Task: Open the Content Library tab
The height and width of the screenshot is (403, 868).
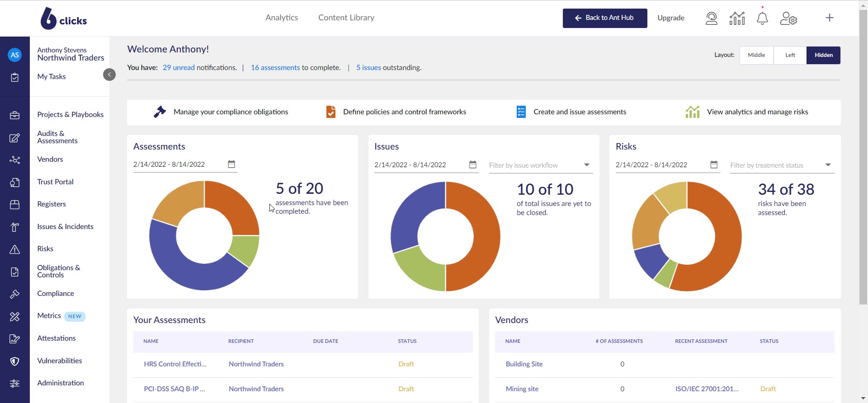Action: pyautogui.click(x=346, y=18)
